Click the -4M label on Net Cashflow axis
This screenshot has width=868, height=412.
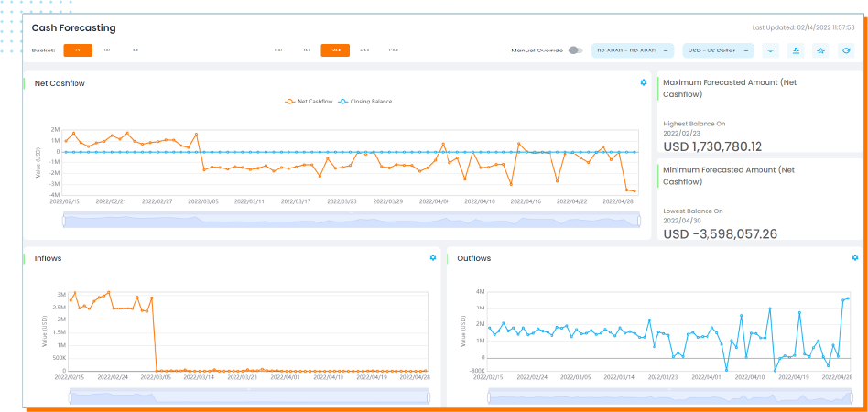click(x=55, y=195)
